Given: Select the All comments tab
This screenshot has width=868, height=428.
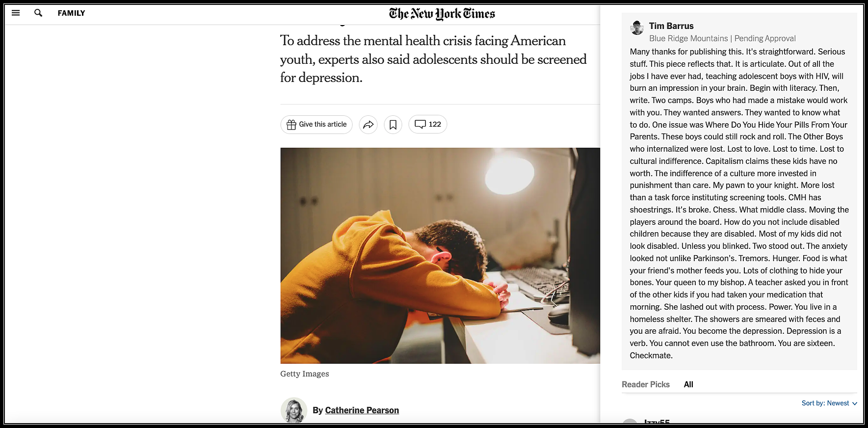Looking at the screenshot, I should point(688,384).
